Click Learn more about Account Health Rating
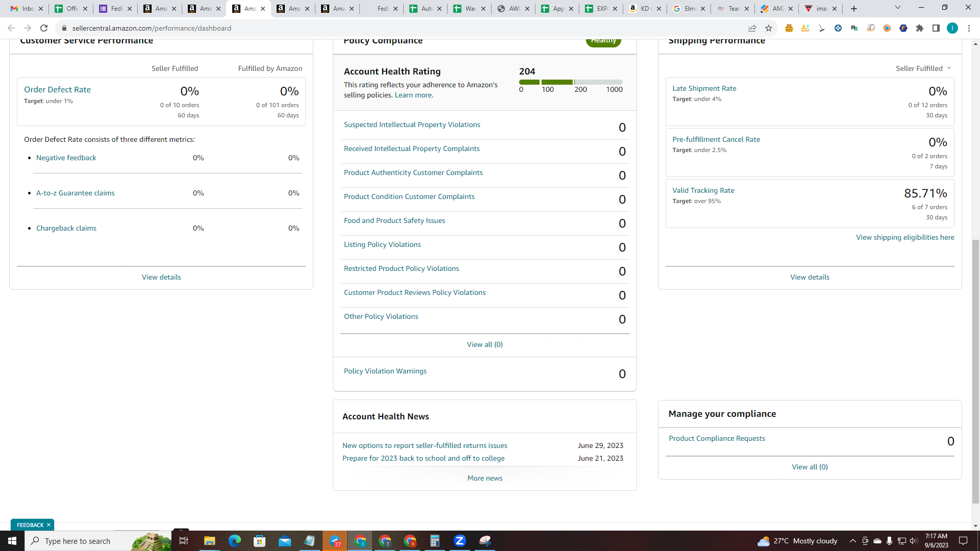The height and width of the screenshot is (551, 980). pyautogui.click(x=414, y=95)
